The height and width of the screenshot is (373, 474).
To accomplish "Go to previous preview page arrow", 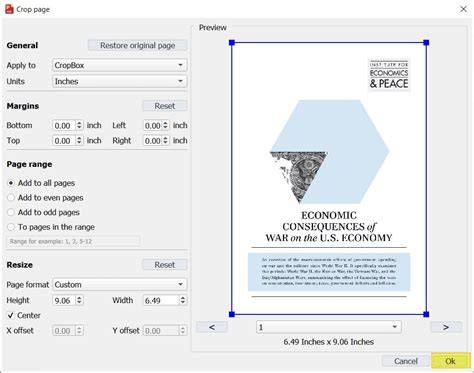I will 212,327.
